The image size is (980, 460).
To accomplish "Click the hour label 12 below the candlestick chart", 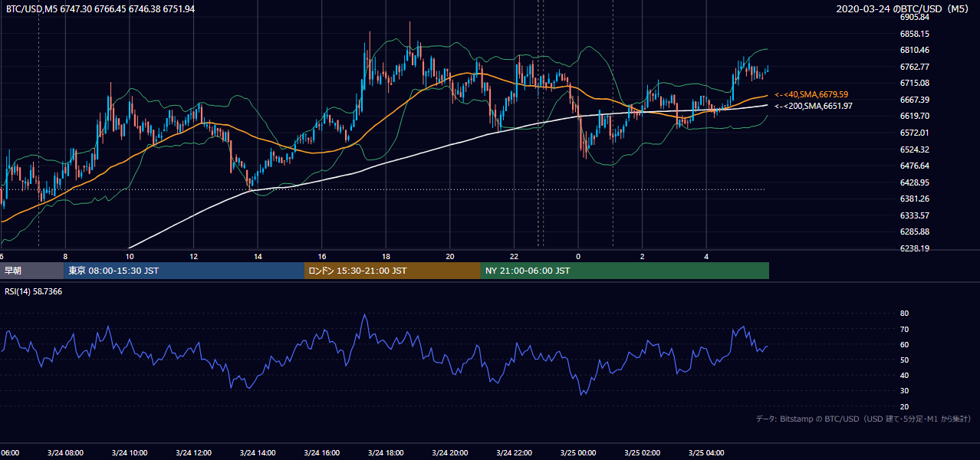I will coord(193,256).
